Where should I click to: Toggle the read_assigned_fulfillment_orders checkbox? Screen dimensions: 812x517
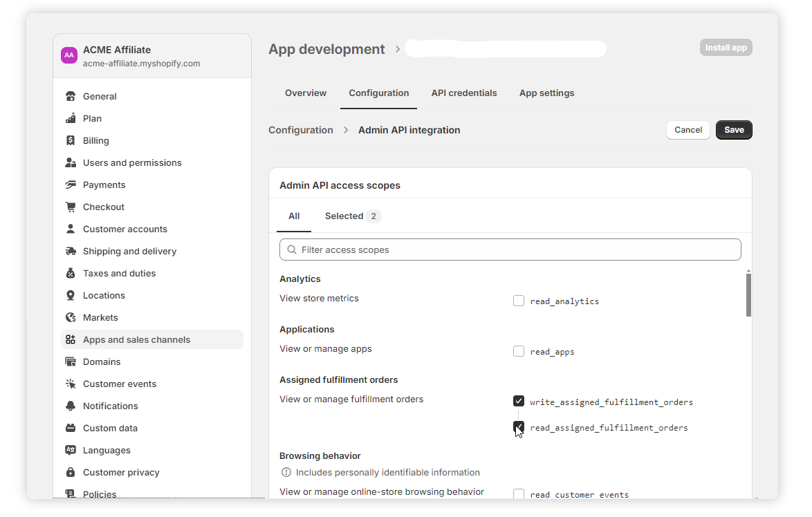(519, 427)
